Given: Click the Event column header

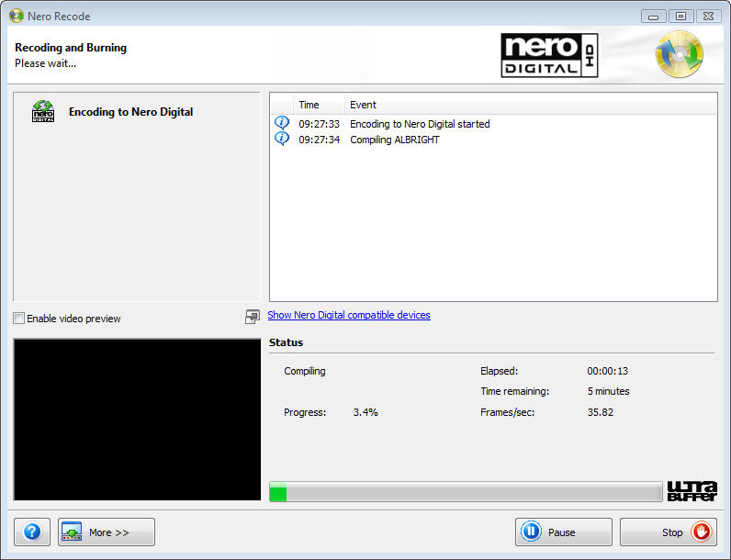Looking at the screenshot, I should click(x=531, y=105).
